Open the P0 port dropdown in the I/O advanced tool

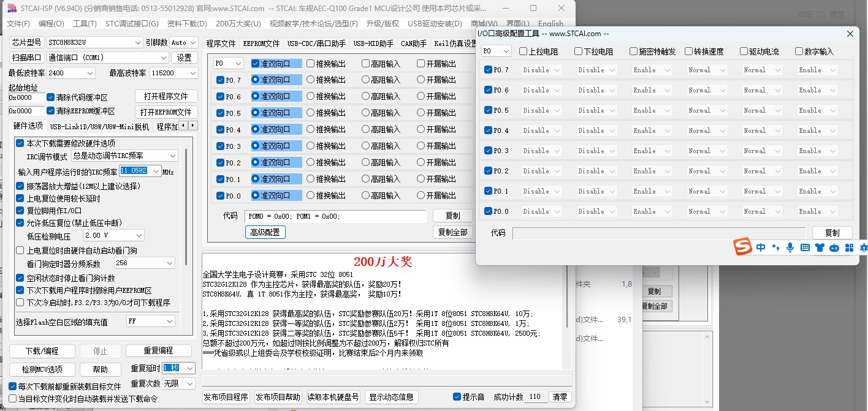[496, 51]
